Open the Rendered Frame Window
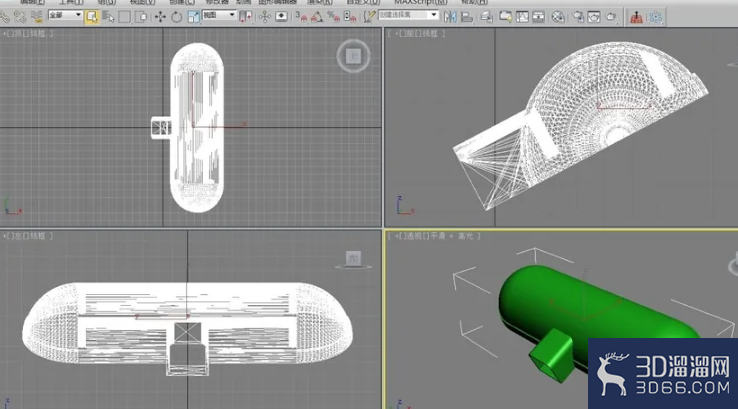Screen dimensions: 738x409 coord(594,17)
